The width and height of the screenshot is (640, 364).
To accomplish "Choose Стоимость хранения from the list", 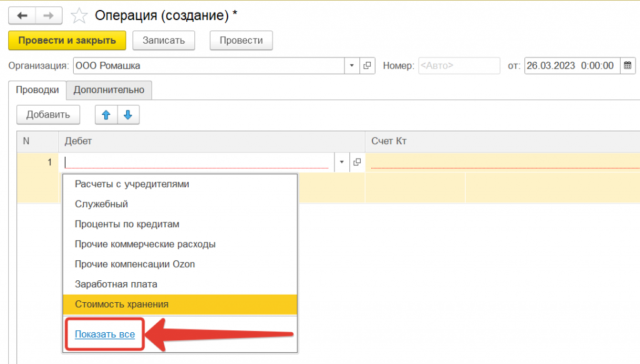I will click(121, 304).
